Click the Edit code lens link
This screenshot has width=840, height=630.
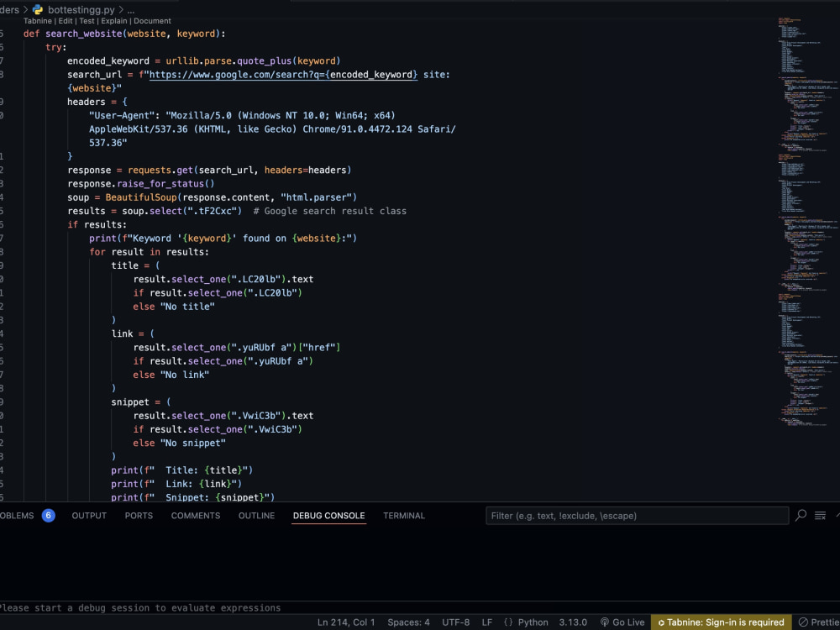(66, 21)
